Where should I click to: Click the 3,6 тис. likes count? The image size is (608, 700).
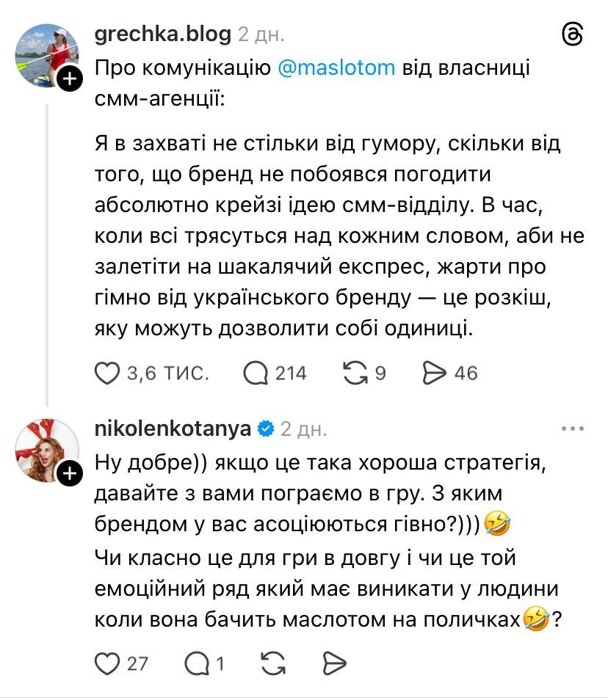click(x=168, y=373)
